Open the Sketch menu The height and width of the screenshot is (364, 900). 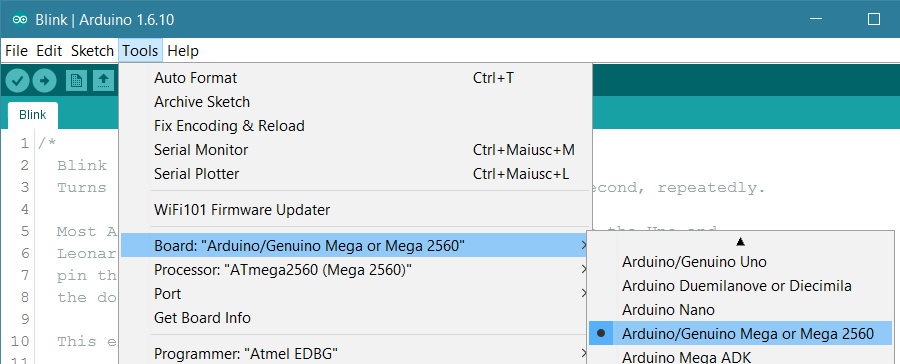[x=92, y=51]
